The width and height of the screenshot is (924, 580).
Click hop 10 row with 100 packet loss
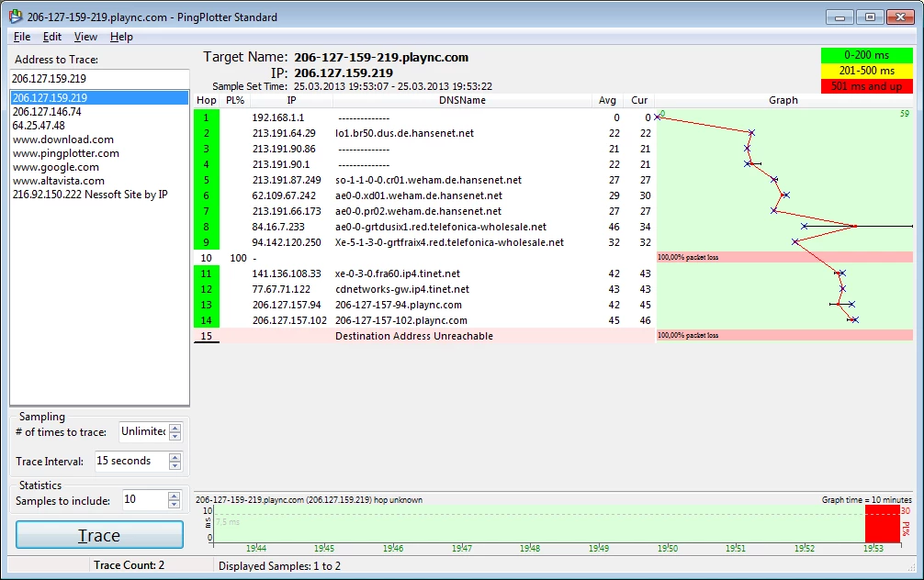point(423,258)
